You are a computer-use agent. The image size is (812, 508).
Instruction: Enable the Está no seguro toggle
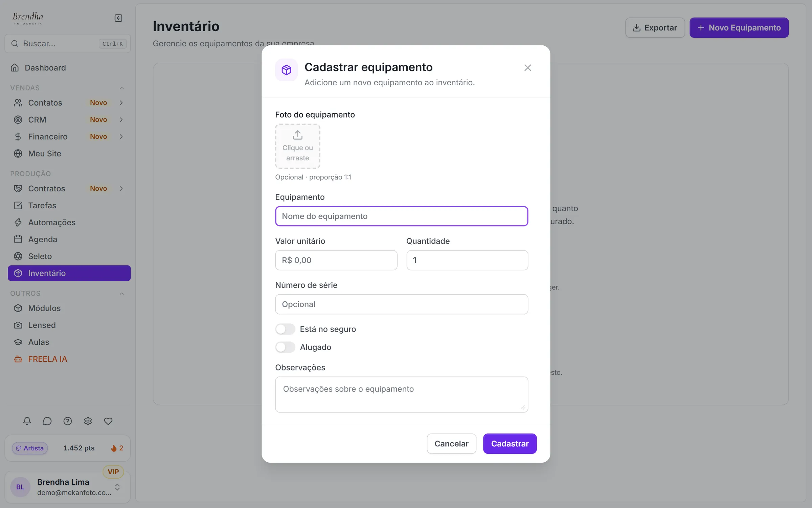285,329
